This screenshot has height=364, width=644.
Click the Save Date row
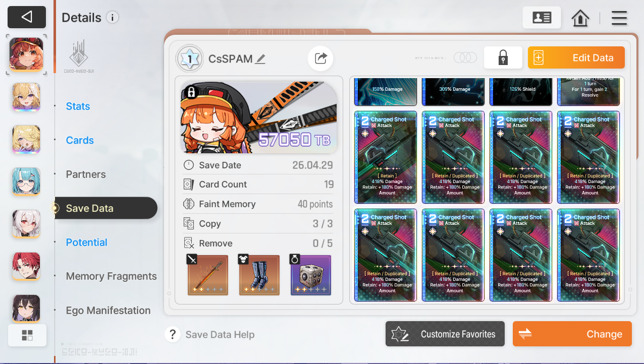pyautogui.click(x=258, y=165)
